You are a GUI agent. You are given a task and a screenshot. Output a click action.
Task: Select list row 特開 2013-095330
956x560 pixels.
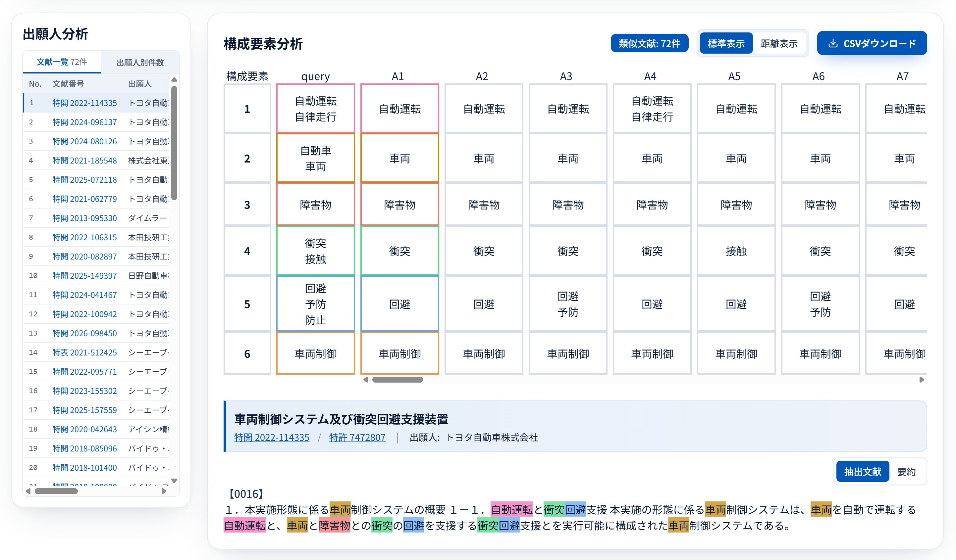pos(96,218)
